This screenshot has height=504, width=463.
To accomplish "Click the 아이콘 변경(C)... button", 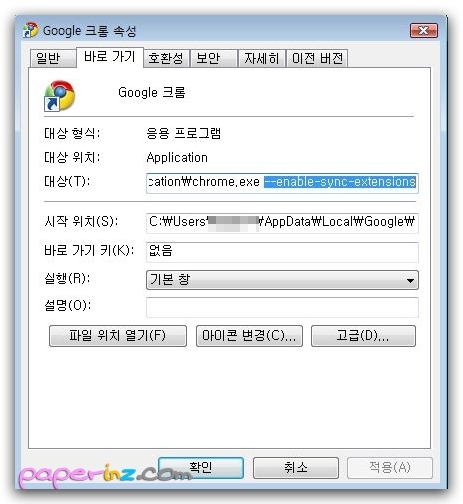I will (x=249, y=336).
